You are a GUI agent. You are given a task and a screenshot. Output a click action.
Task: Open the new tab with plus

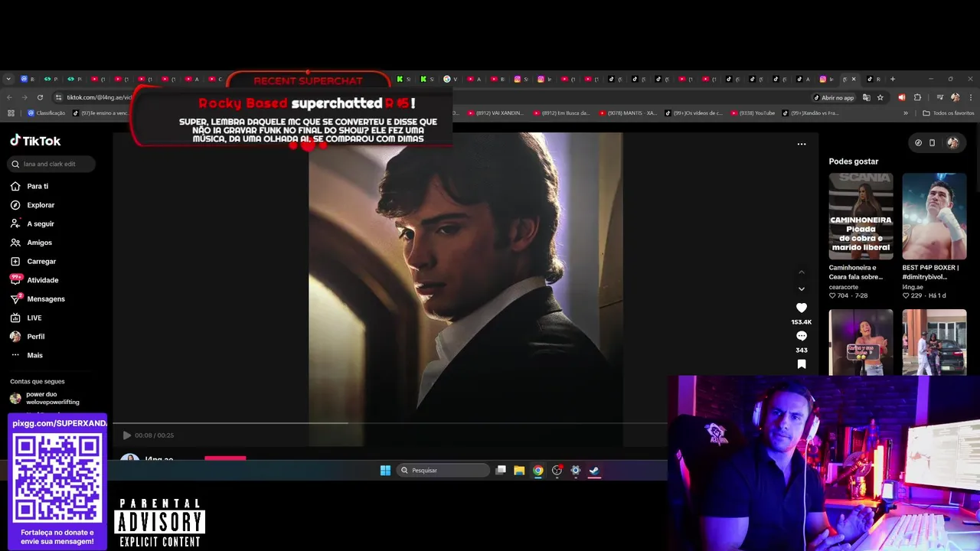tap(892, 79)
